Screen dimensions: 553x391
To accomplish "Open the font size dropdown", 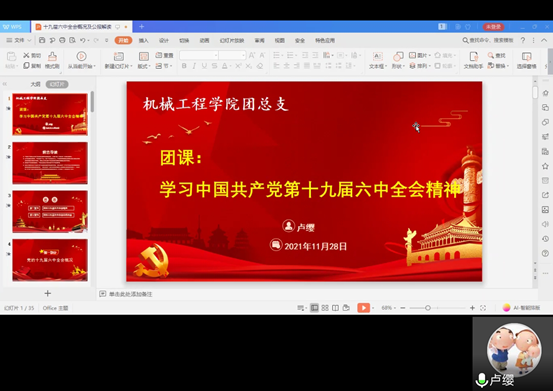I will (x=232, y=55).
